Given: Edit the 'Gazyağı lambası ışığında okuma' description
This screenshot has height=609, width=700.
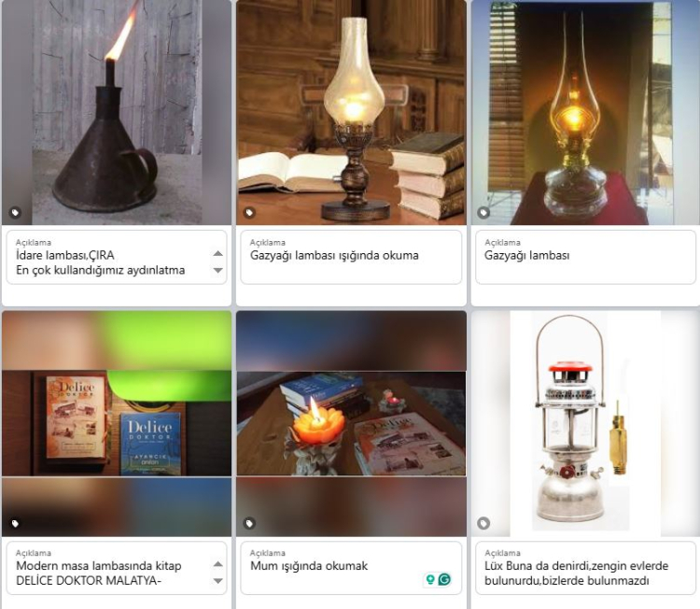Looking at the screenshot, I should 351,257.
